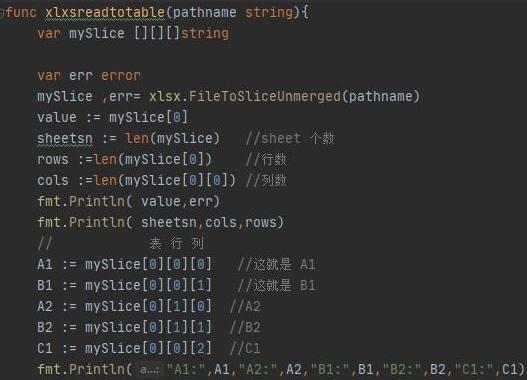Image resolution: width=527 pixels, height=380 pixels.
Task: Click the underlined sheetsn variable
Action: [65, 139]
